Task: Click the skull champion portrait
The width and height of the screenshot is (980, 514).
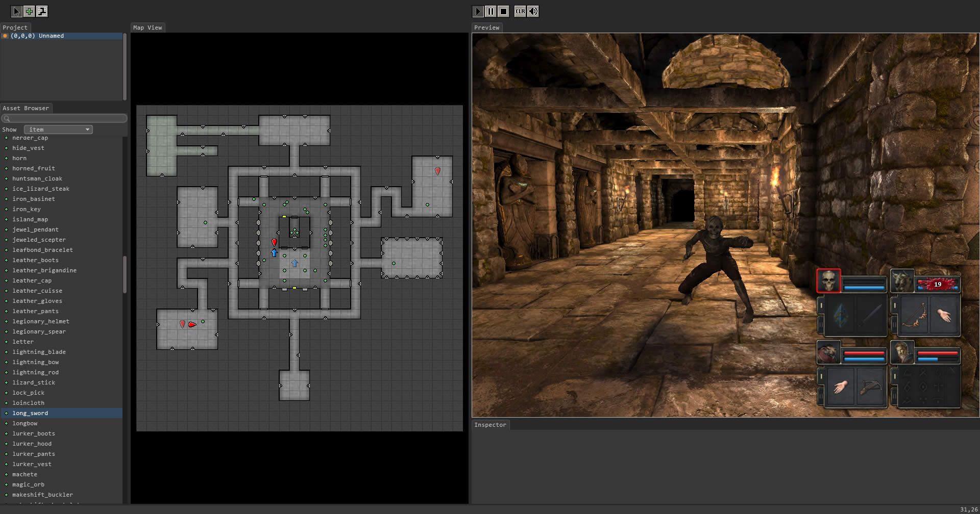Action: click(828, 281)
